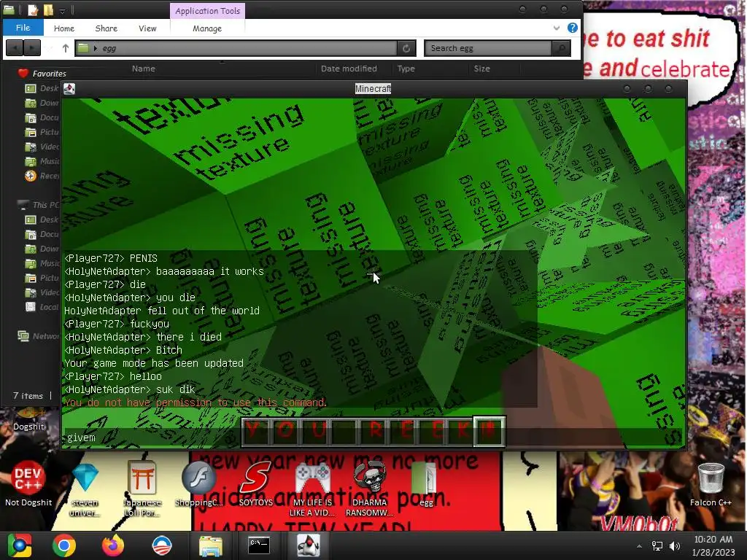Open the Dogshit desktop icon
747x560 pixels.
28,419
